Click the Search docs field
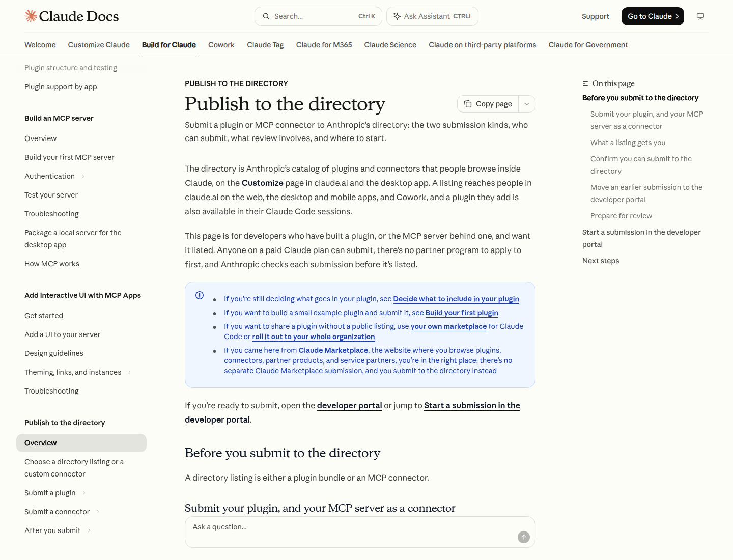Image resolution: width=733 pixels, height=560 pixels. [319, 16]
